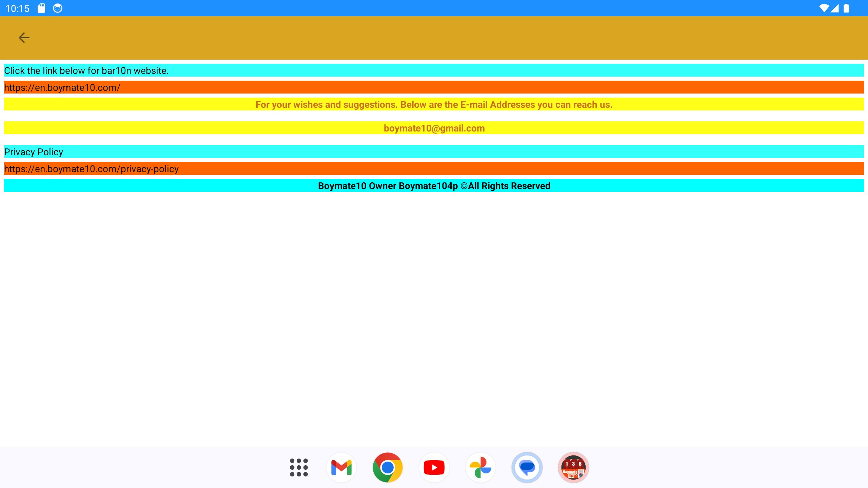
Task: Open the https://en.boymate10.com/ link
Action: click(x=434, y=87)
